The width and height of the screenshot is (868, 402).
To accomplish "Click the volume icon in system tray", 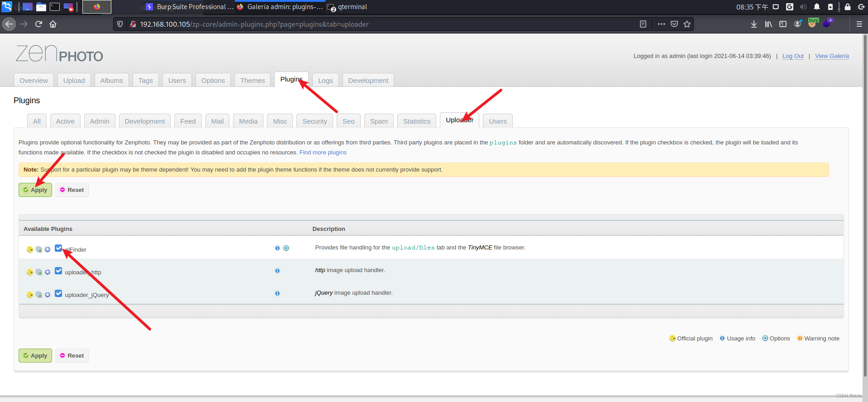I will (x=803, y=7).
